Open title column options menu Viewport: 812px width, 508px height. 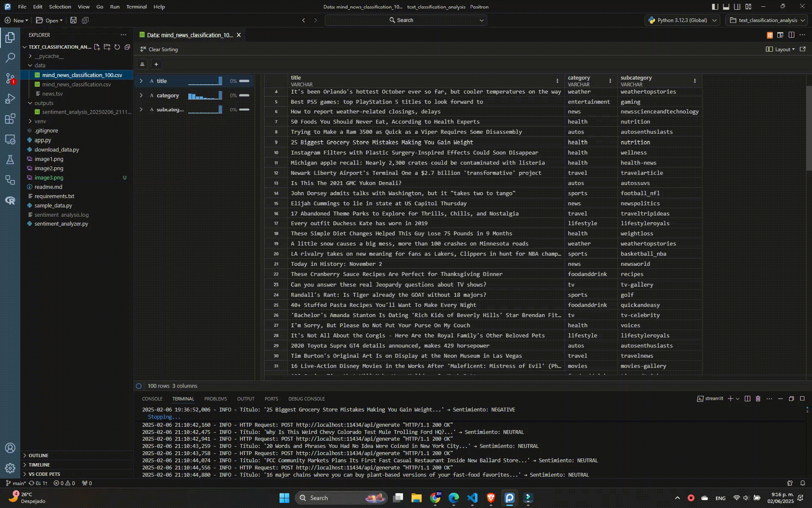click(557, 81)
